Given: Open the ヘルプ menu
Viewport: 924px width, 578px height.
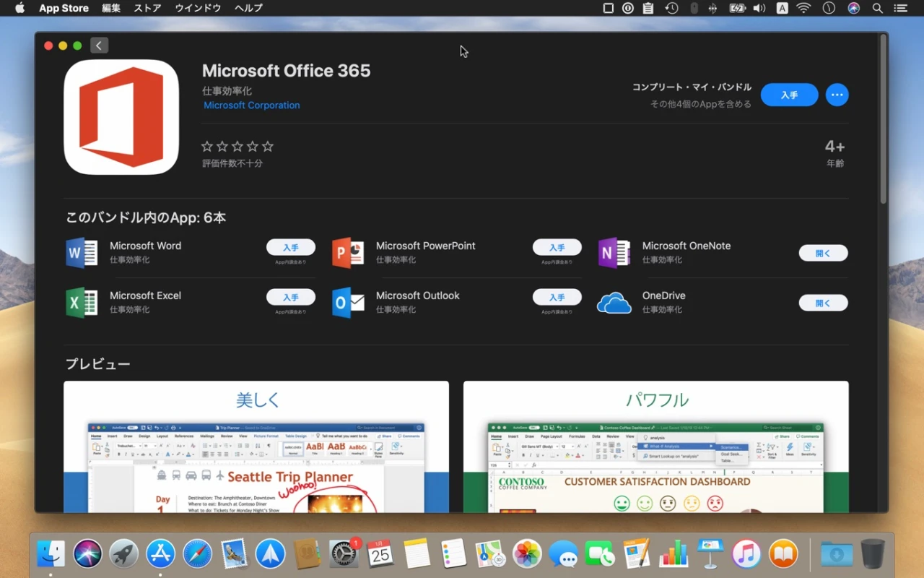Looking at the screenshot, I should (249, 8).
